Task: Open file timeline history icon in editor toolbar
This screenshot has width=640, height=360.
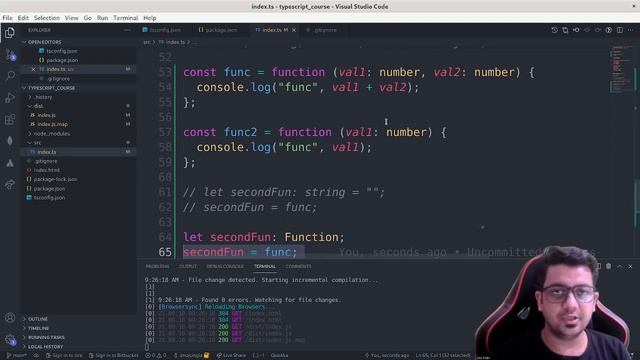Action: [x=554, y=30]
